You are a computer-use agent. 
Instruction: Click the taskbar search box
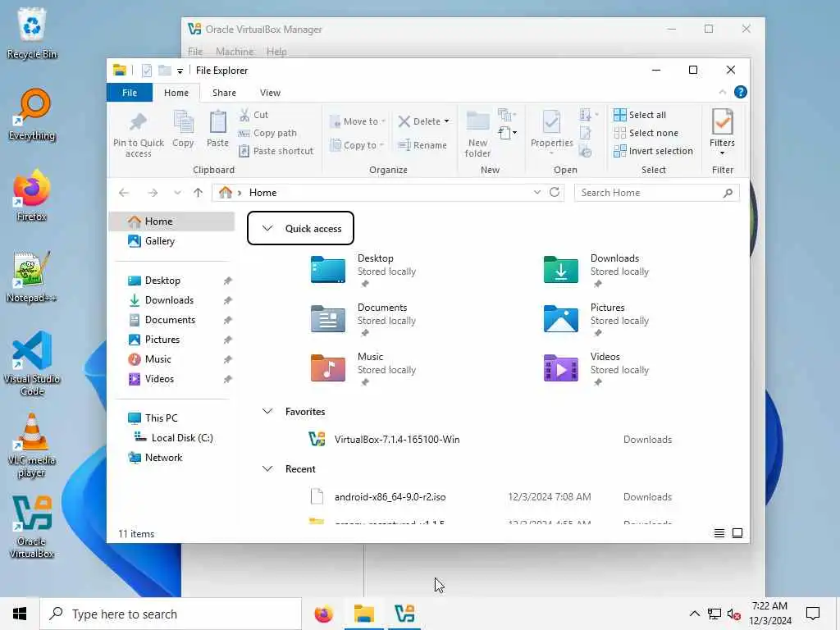pos(171,614)
